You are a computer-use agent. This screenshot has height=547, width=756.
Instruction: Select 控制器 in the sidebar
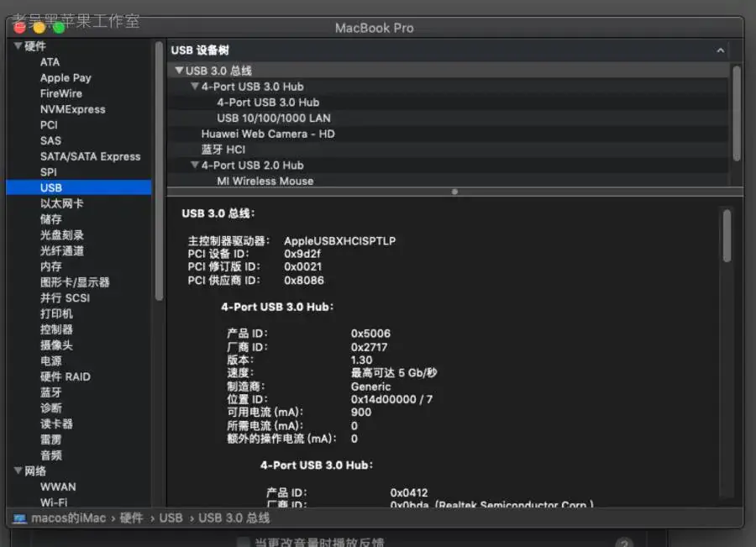click(x=56, y=329)
